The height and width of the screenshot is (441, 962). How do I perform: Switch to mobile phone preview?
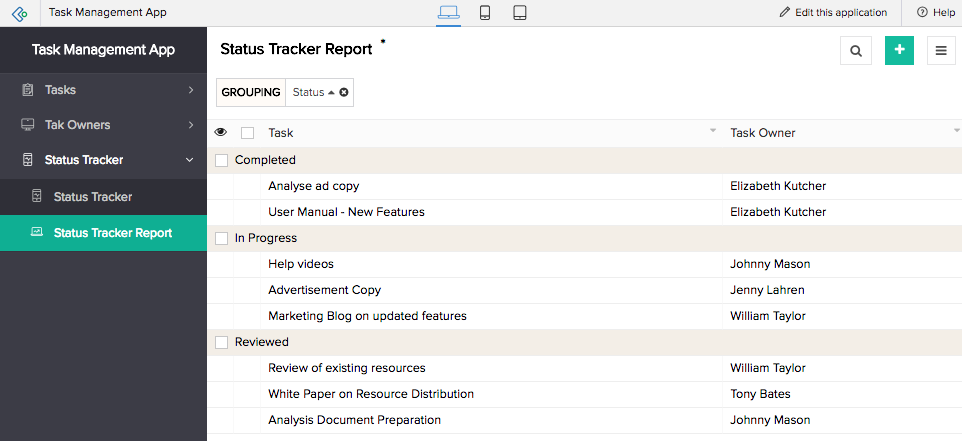pyautogui.click(x=485, y=13)
